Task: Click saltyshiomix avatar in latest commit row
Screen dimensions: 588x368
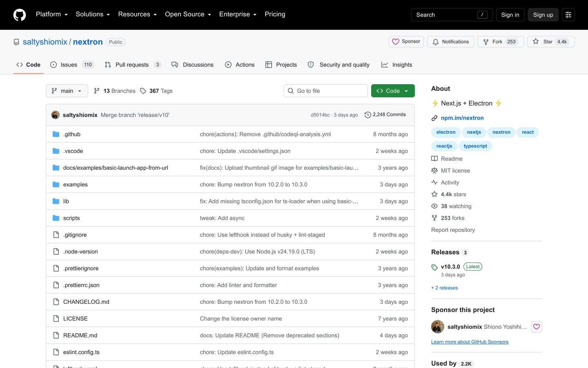Action: 56,115
